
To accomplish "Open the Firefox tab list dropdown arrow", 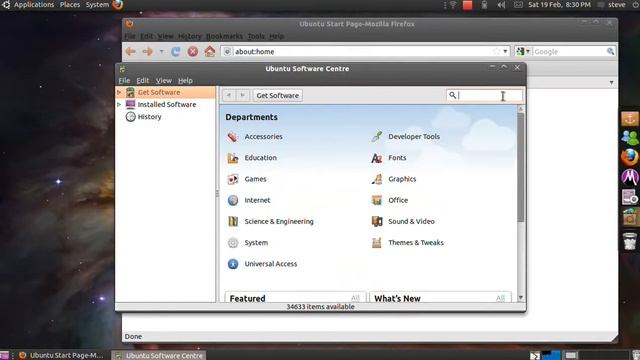I will coord(611,82).
